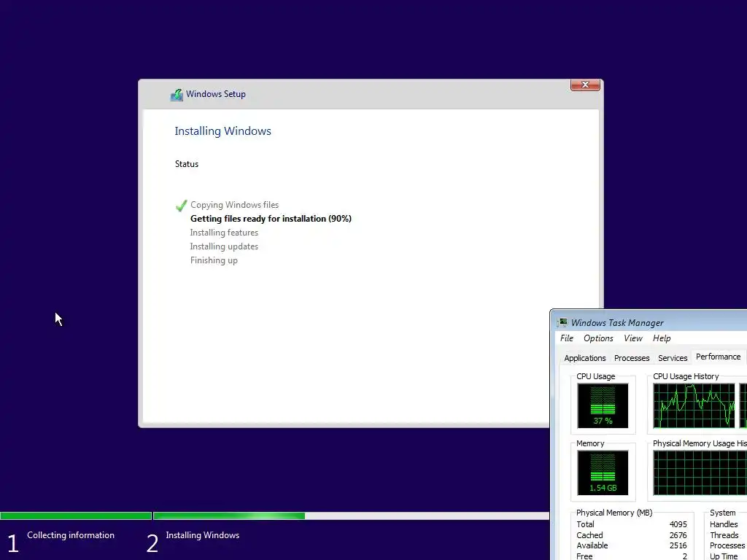
Task: Click the 'Installing Windows' blue heading
Action: click(222, 131)
